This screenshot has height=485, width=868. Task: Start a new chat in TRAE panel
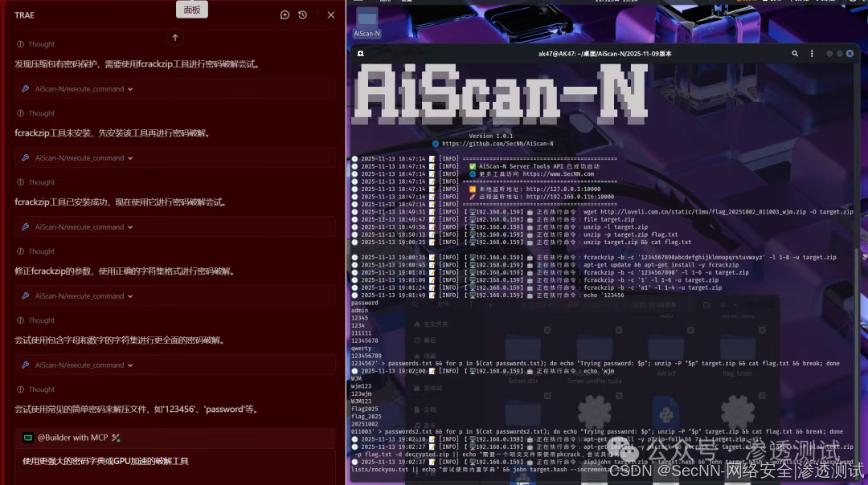285,15
